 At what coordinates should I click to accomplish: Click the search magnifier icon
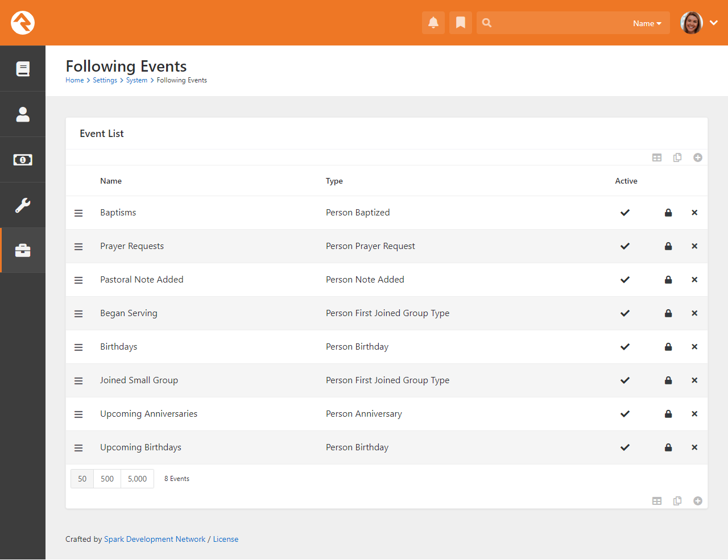[487, 23]
